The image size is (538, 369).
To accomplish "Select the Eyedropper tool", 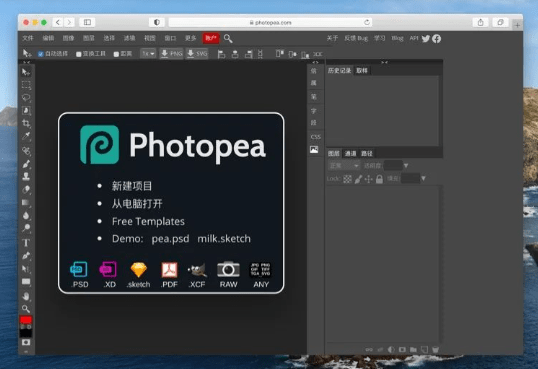I will coord(26,136).
